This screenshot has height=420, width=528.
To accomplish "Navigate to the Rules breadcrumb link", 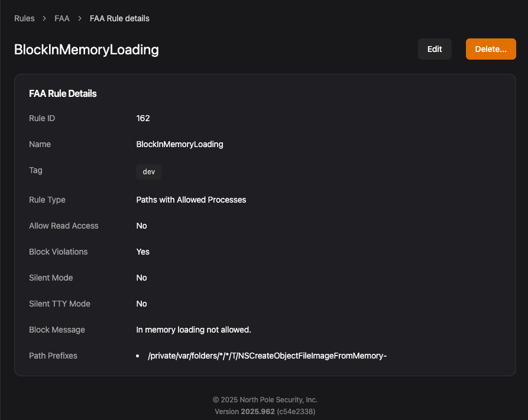I will (x=24, y=18).
